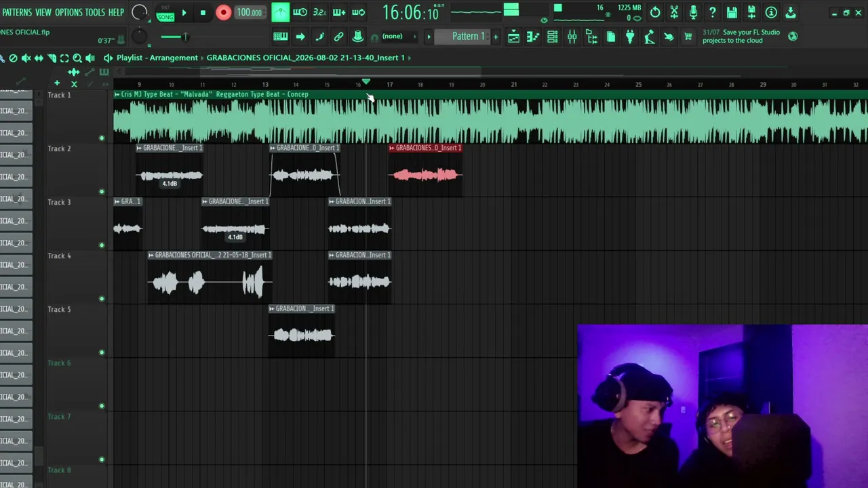
Task: Open the Piano roll icon
Action: [533, 37]
